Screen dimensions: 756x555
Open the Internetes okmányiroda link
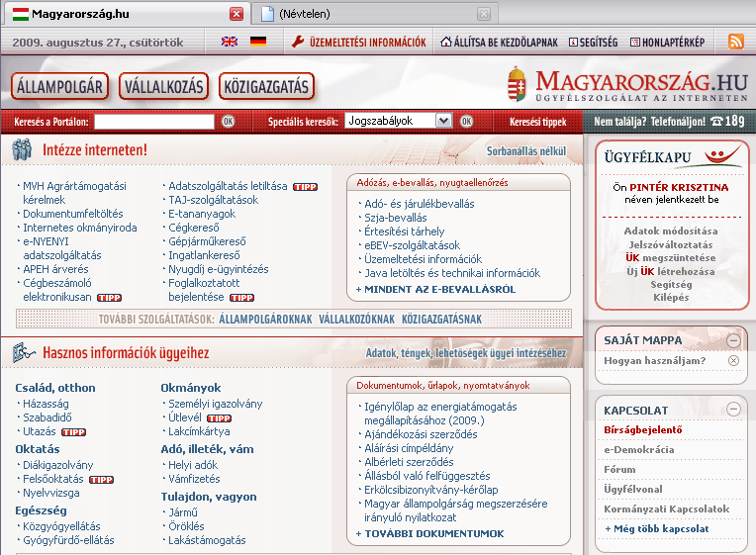(80, 228)
